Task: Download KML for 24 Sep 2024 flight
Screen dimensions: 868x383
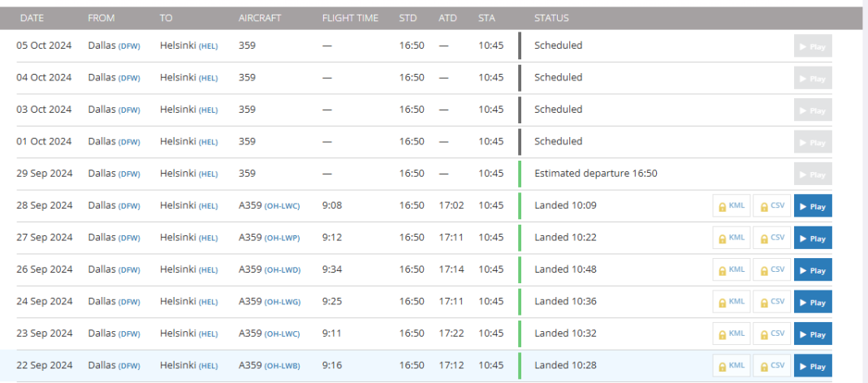Action: (x=732, y=302)
